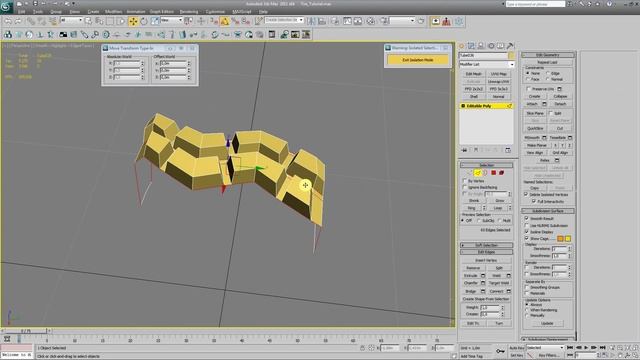
Task: Open the Display command panel tab
Action: (500, 46)
